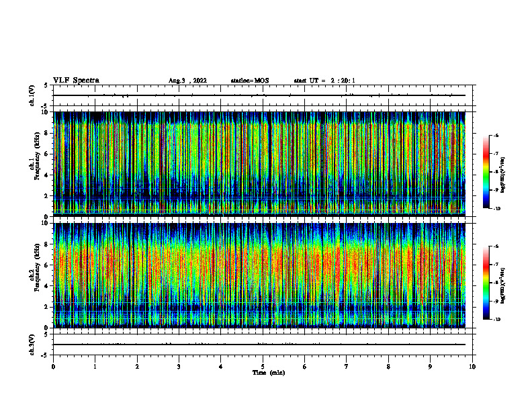
Task: Click the ch.1 voltage waveform strip
Action: [263, 95]
